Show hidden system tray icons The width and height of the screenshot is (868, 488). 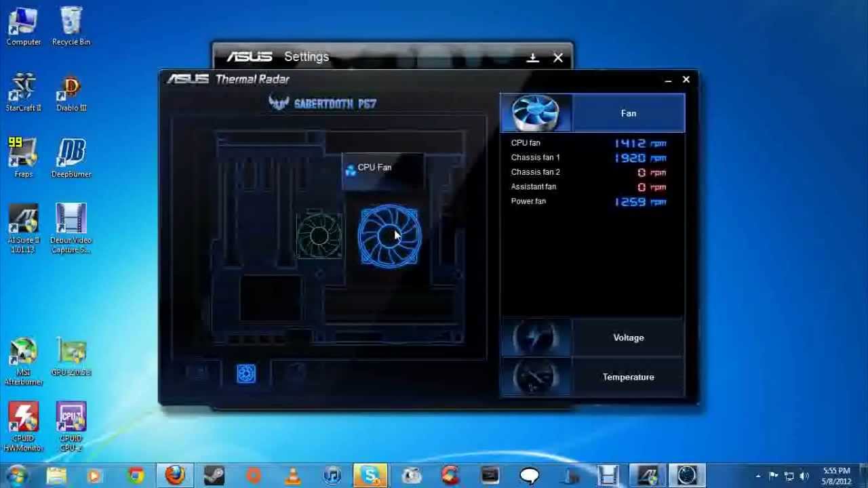coord(758,476)
